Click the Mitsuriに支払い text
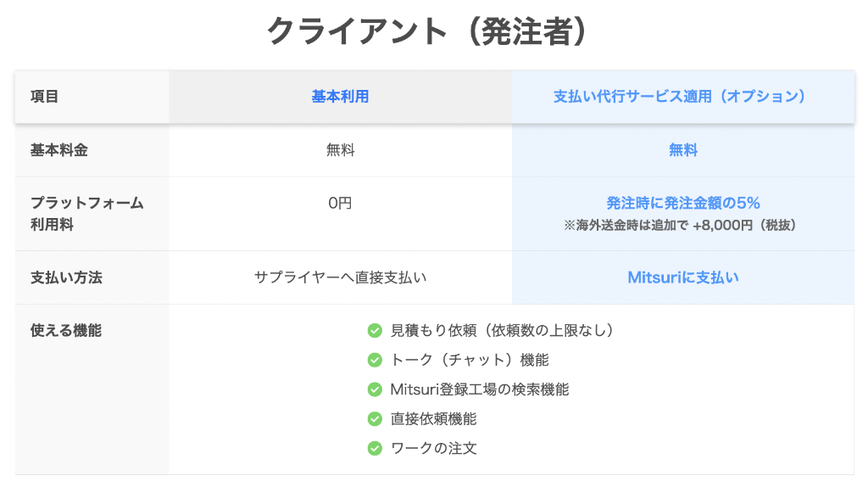The width and height of the screenshot is (868, 487). pyautogui.click(x=683, y=277)
